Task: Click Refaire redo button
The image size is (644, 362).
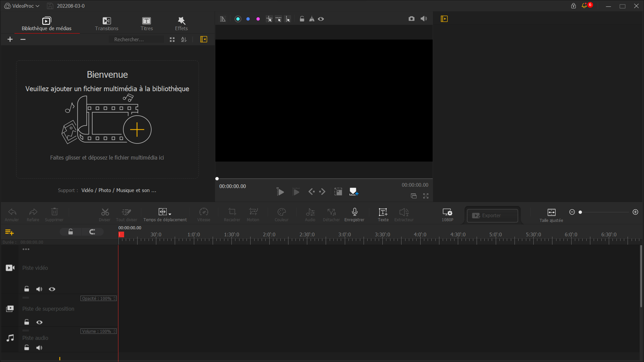Action: pyautogui.click(x=33, y=215)
